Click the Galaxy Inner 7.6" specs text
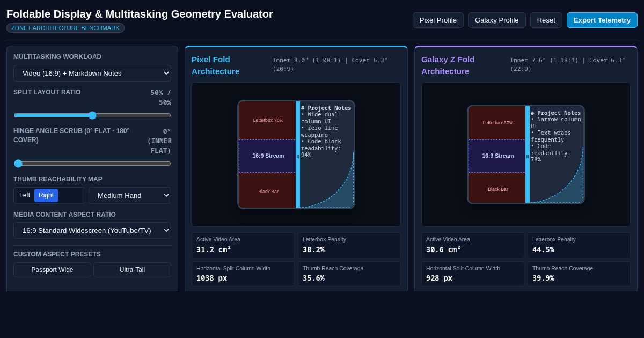Screen dimensions: 644x338 (x=568, y=64)
